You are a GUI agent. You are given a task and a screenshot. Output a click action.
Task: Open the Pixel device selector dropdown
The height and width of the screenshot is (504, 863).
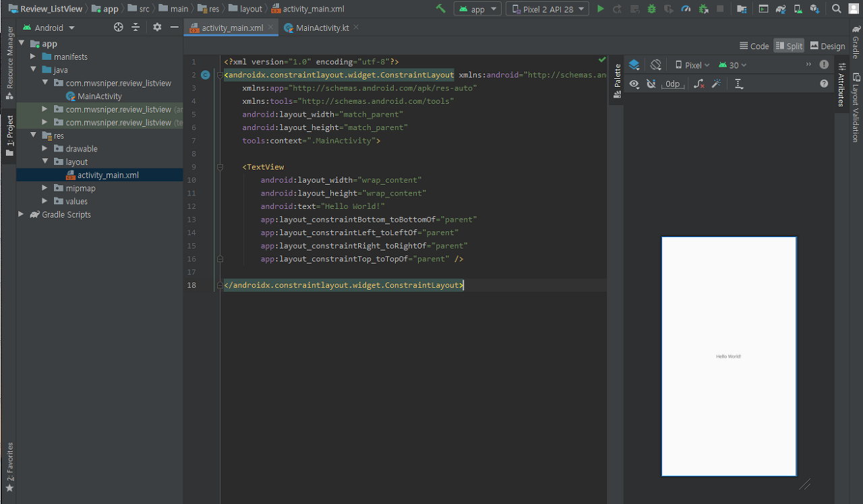click(x=692, y=65)
